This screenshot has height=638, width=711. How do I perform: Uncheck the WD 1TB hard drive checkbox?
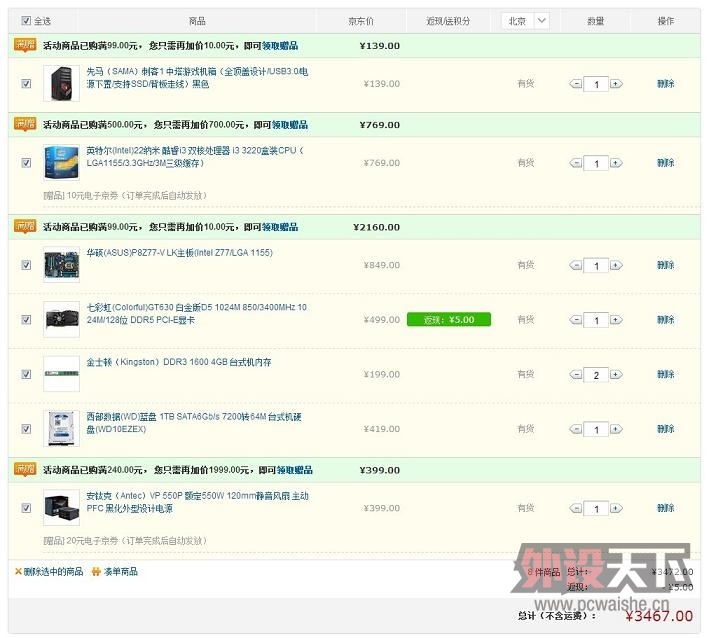(x=26, y=429)
